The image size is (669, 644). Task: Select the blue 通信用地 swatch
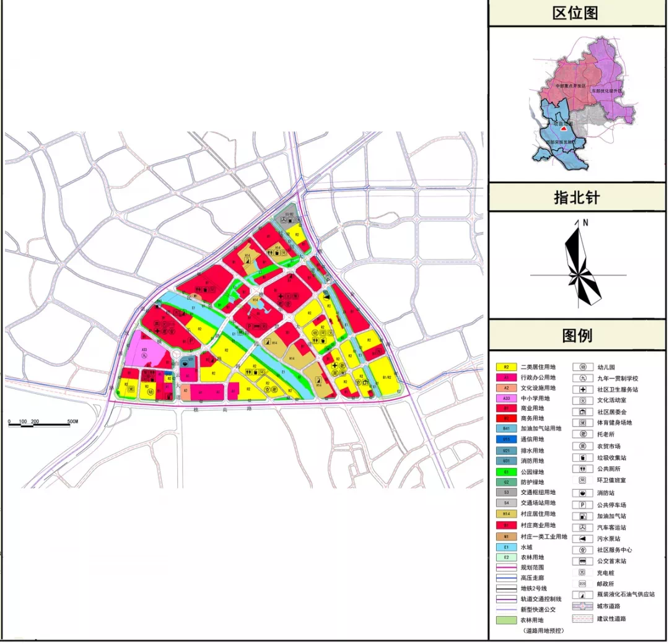tap(507, 440)
